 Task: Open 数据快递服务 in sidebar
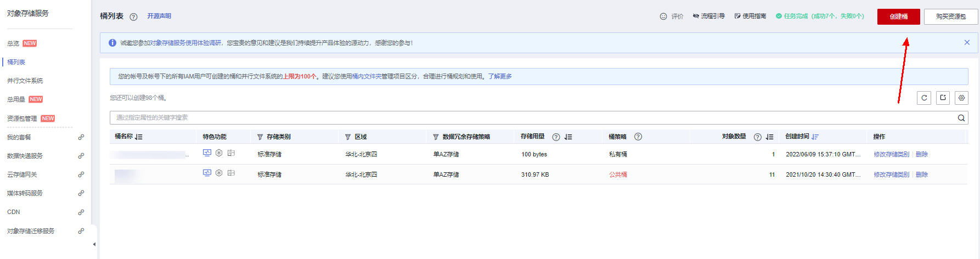[25, 156]
